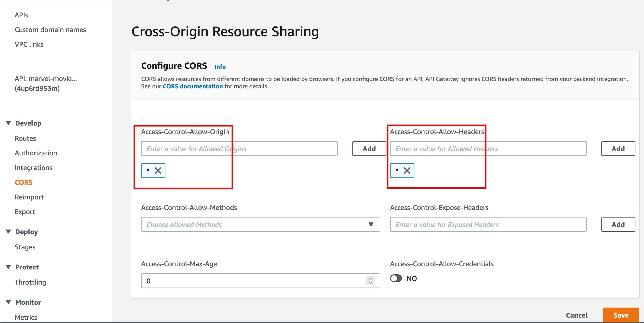Remove the * value from Allowed Origins
The image size is (644, 323).
(x=158, y=171)
